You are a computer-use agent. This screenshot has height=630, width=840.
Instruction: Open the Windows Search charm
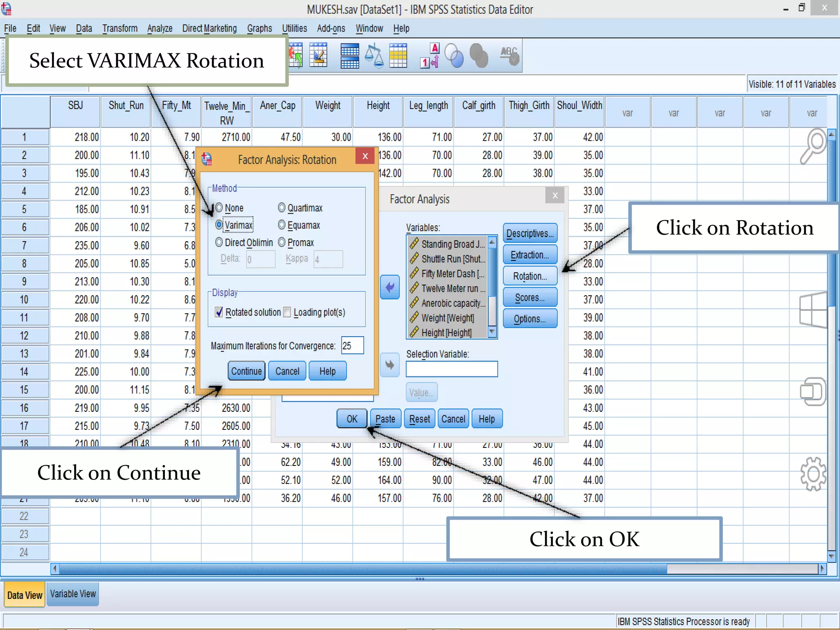(813, 146)
